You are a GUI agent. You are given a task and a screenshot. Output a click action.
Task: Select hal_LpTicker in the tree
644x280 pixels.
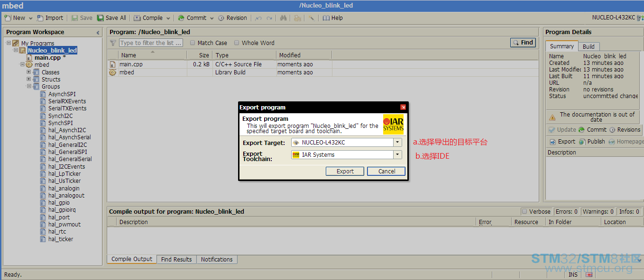coord(64,174)
